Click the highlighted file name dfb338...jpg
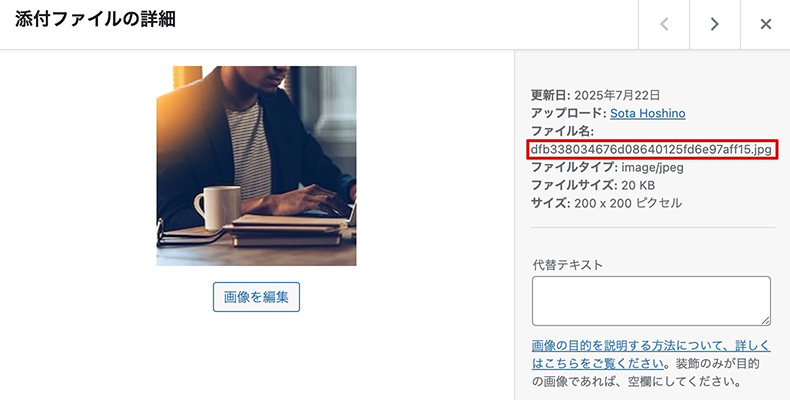790x400 pixels. [652, 150]
